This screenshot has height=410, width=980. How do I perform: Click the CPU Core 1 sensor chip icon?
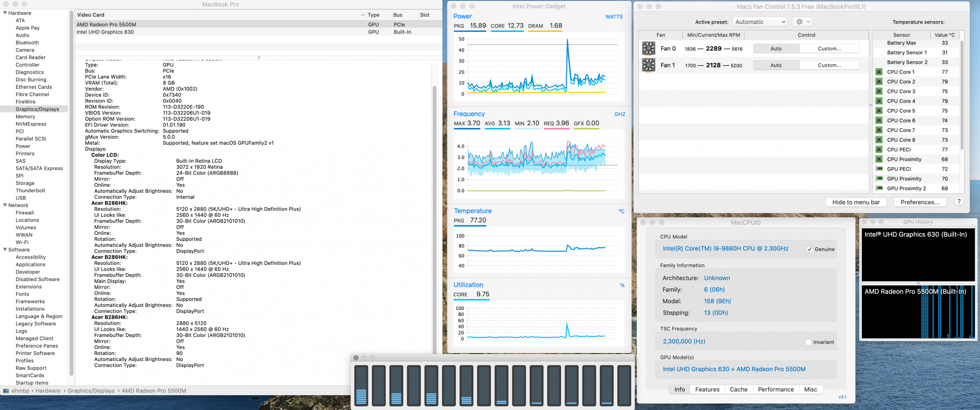tap(879, 72)
